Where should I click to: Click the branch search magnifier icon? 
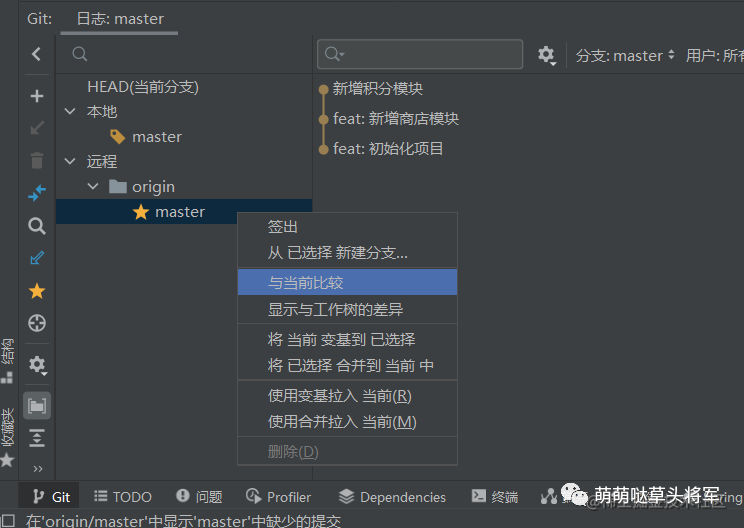[80, 54]
